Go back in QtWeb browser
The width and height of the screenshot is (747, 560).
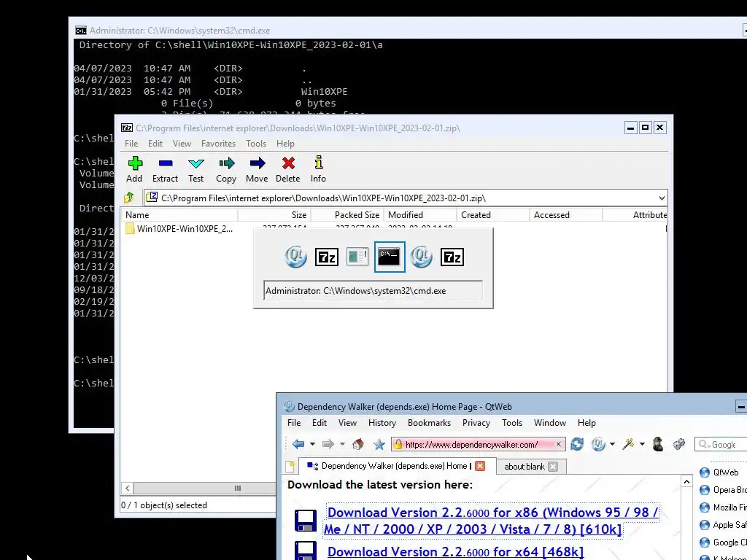pyautogui.click(x=298, y=444)
